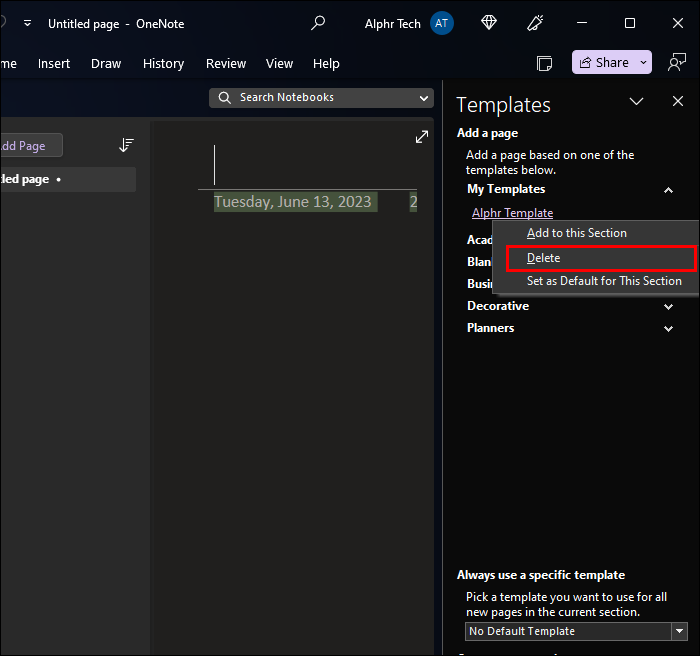Open the Search Notebooks scope dropdown arrow
The width and height of the screenshot is (700, 656).
pos(424,98)
